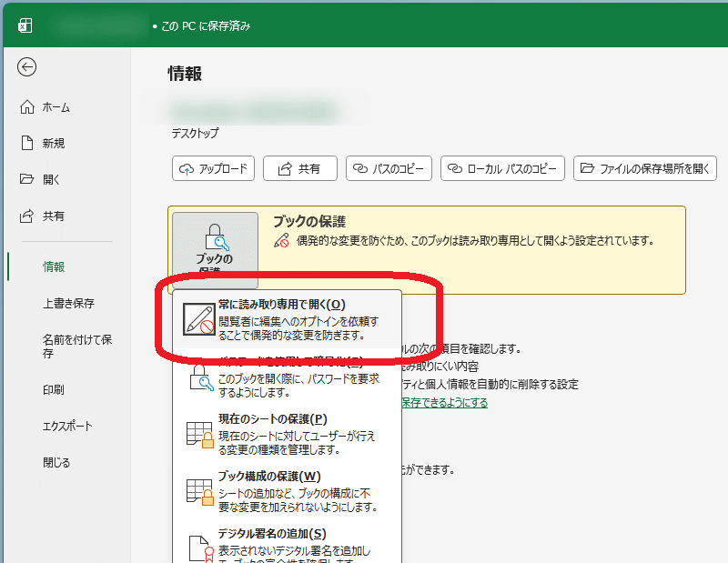Click the 情報 page heading
Image resolution: width=728 pixels, height=563 pixels.
click(x=185, y=74)
